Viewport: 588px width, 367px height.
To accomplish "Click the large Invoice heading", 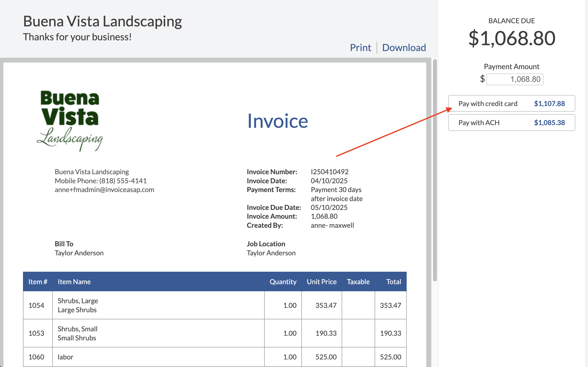I will [278, 121].
